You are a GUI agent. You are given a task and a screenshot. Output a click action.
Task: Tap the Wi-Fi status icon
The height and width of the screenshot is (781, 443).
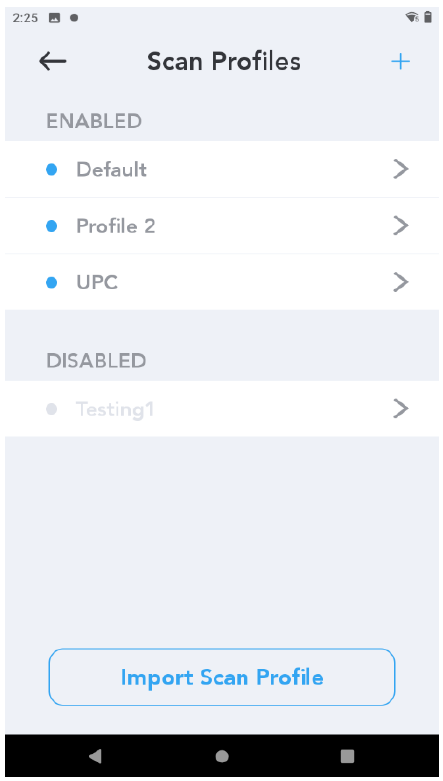[412, 18]
